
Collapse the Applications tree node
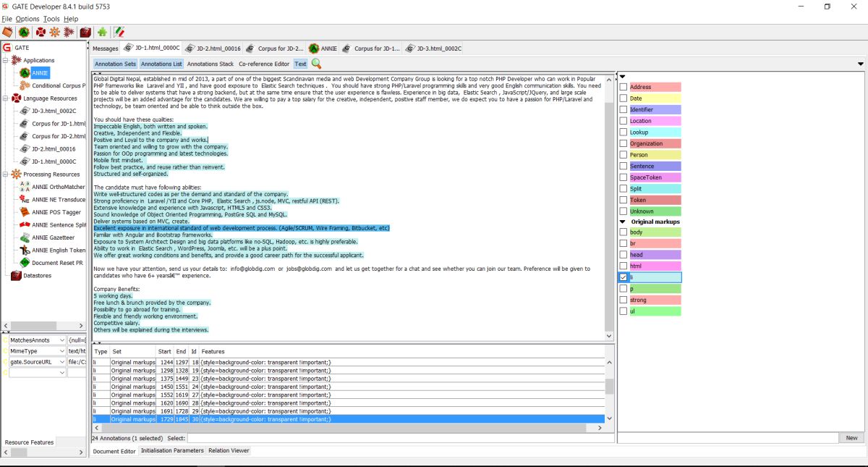pos(7,61)
